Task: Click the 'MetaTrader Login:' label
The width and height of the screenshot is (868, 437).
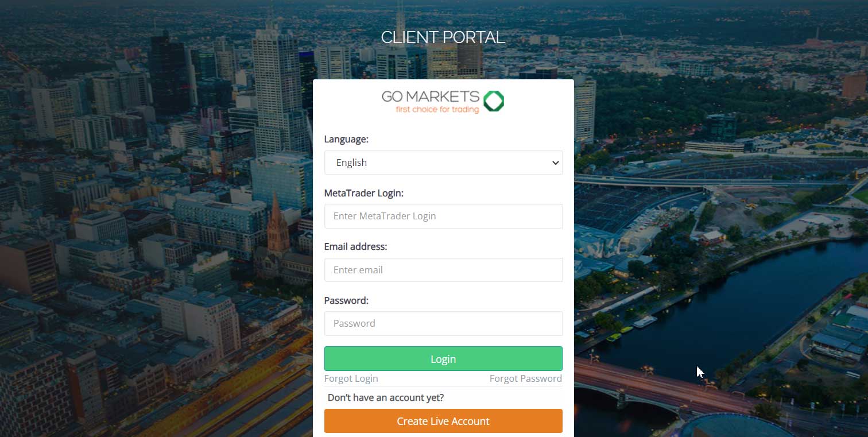Action: coord(364,193)
